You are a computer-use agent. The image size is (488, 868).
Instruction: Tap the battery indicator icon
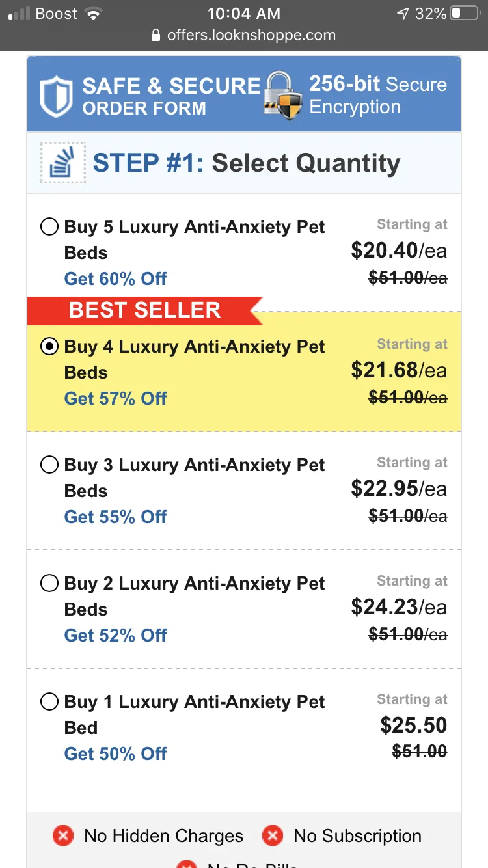click(x=465, y=14)
